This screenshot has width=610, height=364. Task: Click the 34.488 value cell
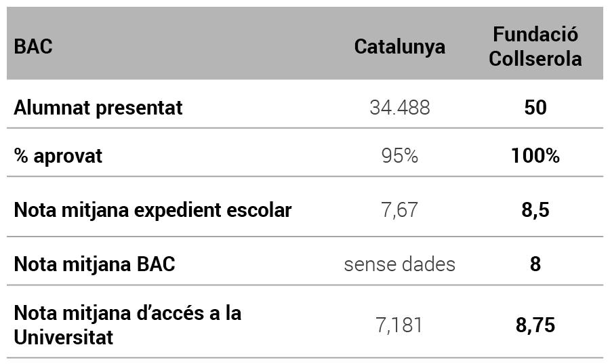click(x=399, y=108)
